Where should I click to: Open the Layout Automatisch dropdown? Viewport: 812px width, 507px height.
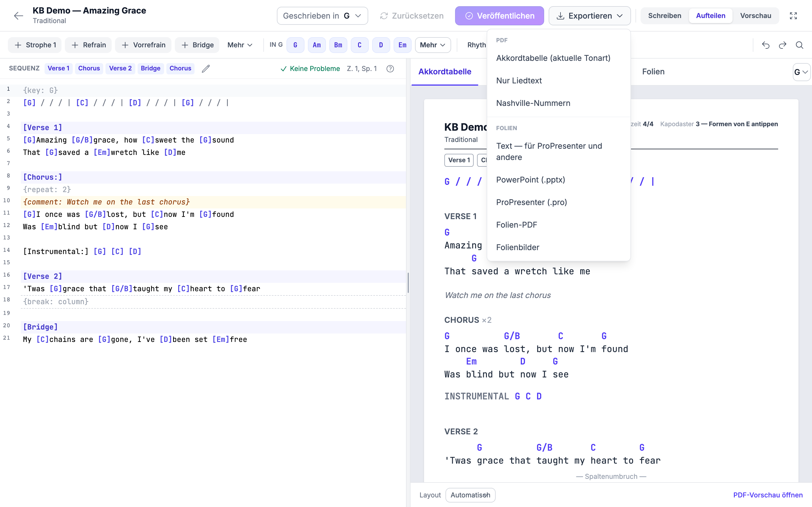(470, 495)
